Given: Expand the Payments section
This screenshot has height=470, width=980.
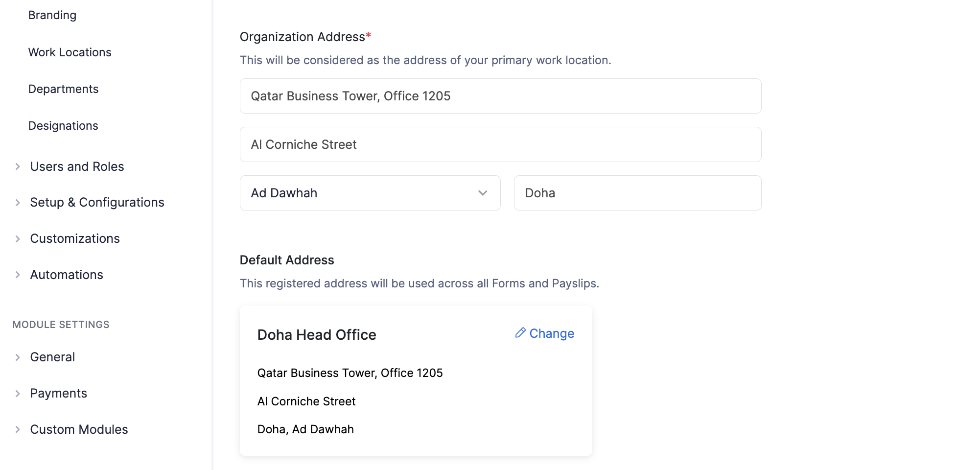Looking at the screenshot, I should pos(59,393).
